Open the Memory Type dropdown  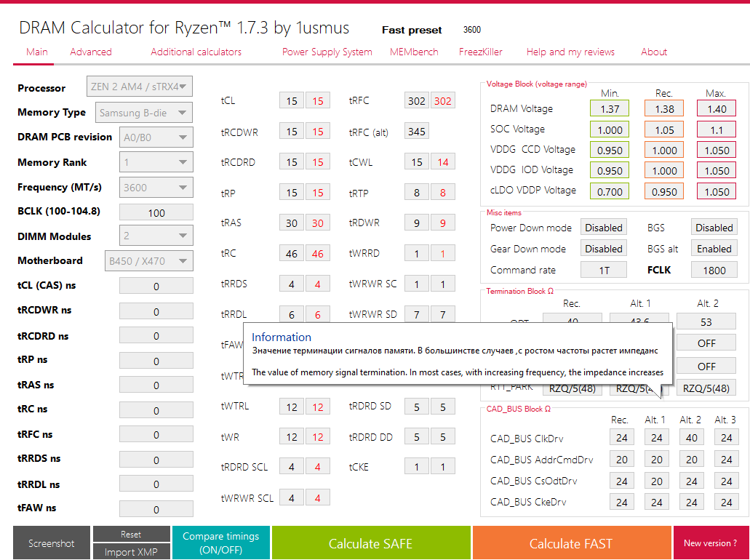(x=144, y=113)
